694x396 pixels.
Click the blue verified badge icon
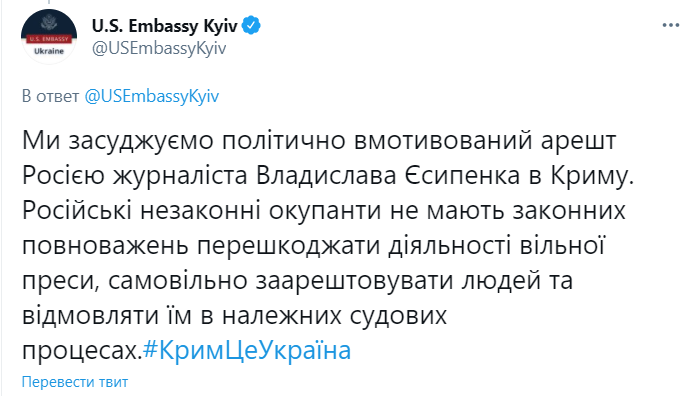pos(252,26)
